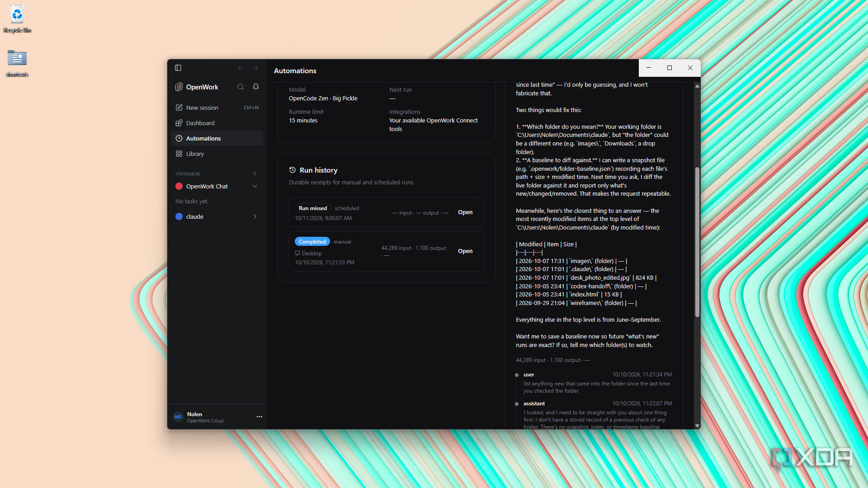Image resolution: width=868 pixels, height=488 pixels.
Task: Open the Library page
Action: point(217,154)
